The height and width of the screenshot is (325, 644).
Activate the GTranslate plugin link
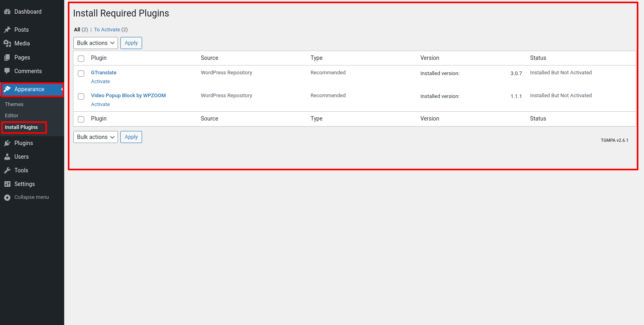(x=100, y=82)
